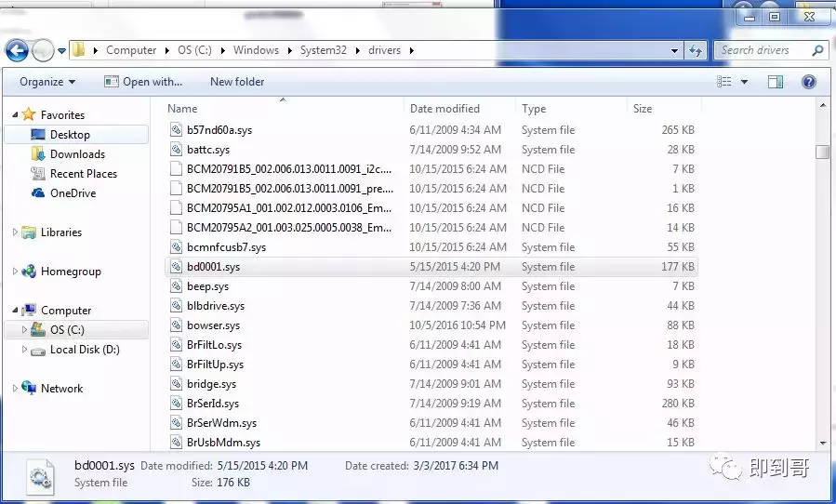Screen dimensions: 836x504
Task: Sort by Date modified column header
Action: point(445,109)
